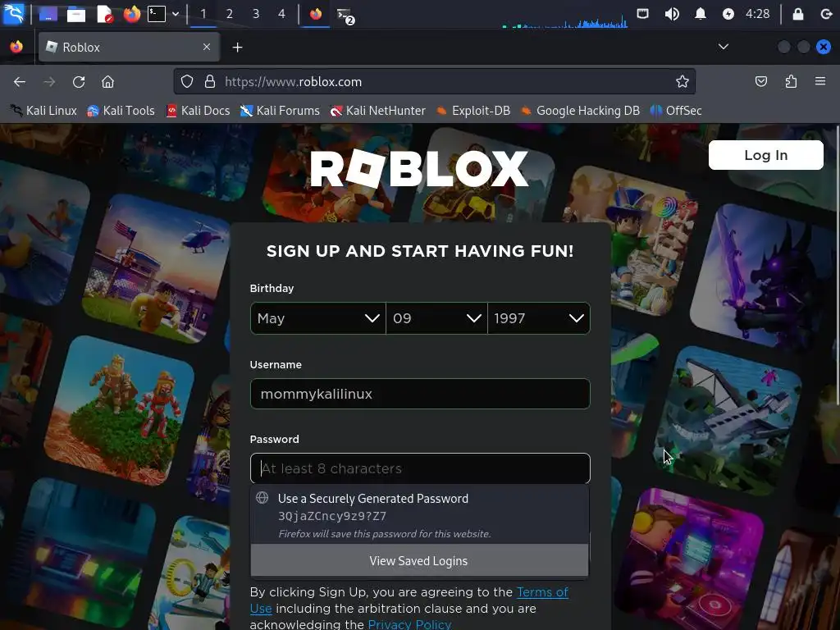Open the notifications bell icon
This screenshot has width=840, height=630.
click(x=701, y=14)
